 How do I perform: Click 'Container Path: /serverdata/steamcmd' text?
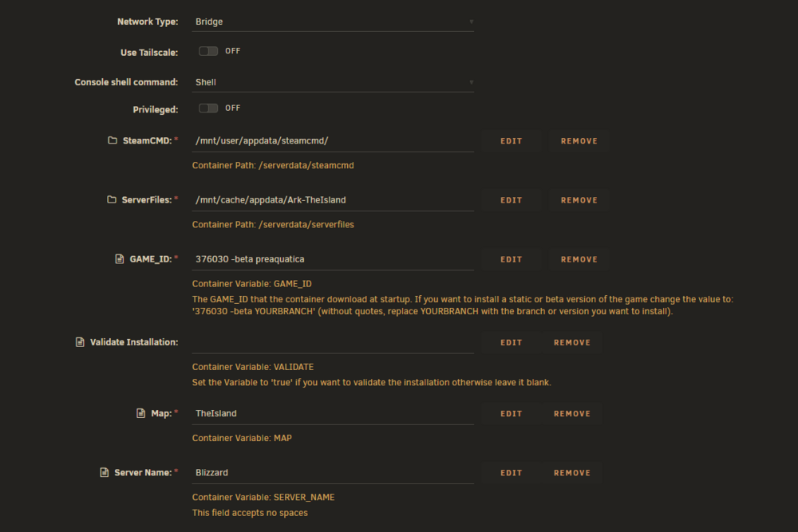click(273, 165)
